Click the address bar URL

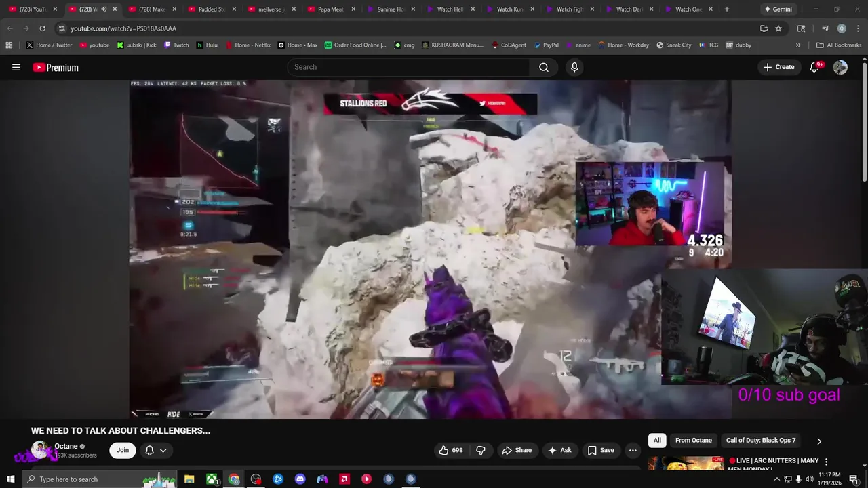123,28
